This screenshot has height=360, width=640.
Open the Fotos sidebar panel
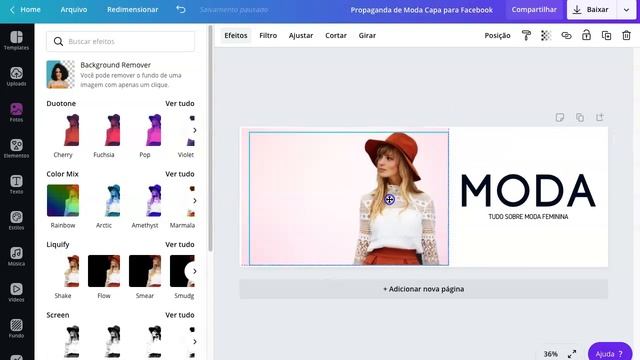pos(16,112)
